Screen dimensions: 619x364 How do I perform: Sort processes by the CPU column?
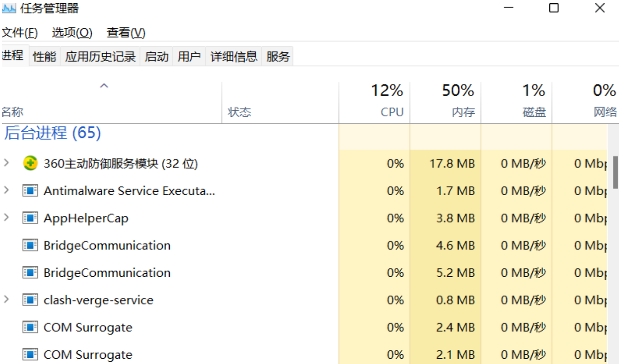[x=374, y=102]
